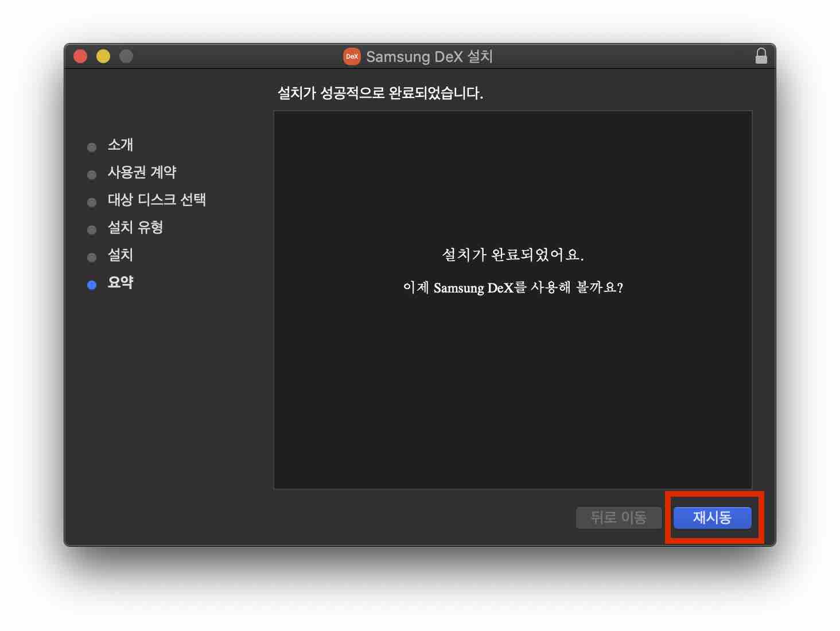Close the installer with red button
840x631 pixels.
click(x=80, y=56)
